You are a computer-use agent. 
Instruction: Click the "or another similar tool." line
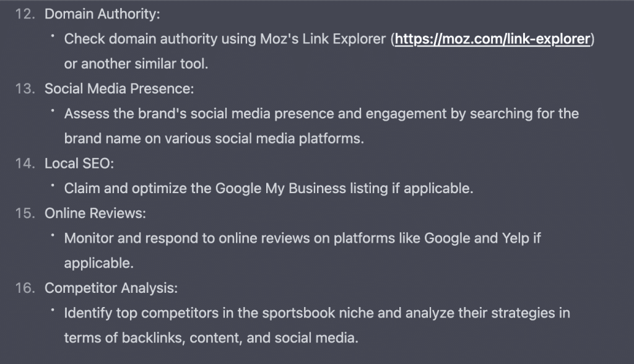point(136,64)
